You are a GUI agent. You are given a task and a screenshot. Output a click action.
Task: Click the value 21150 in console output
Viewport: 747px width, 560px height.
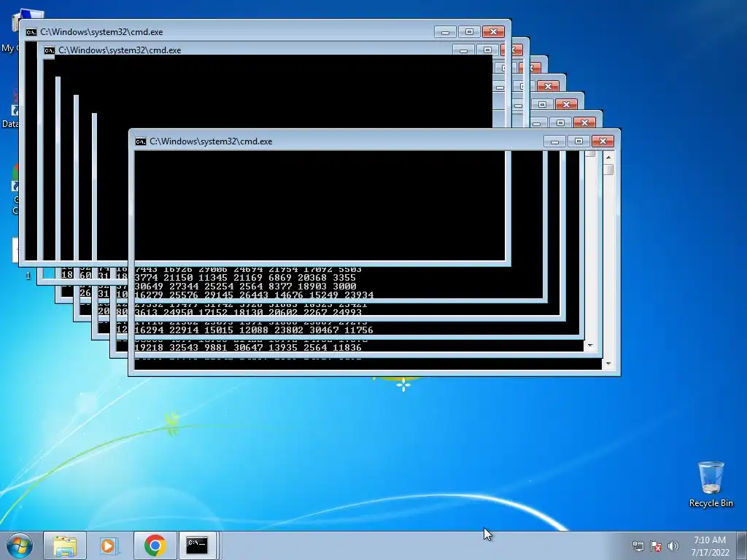pyautogui.click(x=178, y=278)
